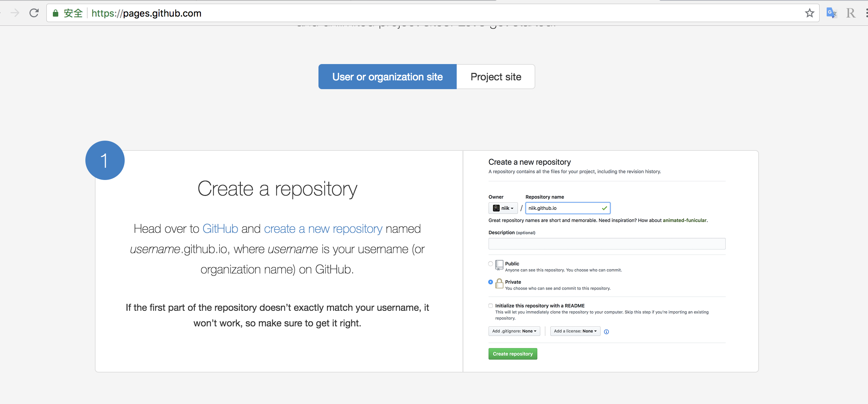Follow the GitHub link in instructions

coord(220,229)
